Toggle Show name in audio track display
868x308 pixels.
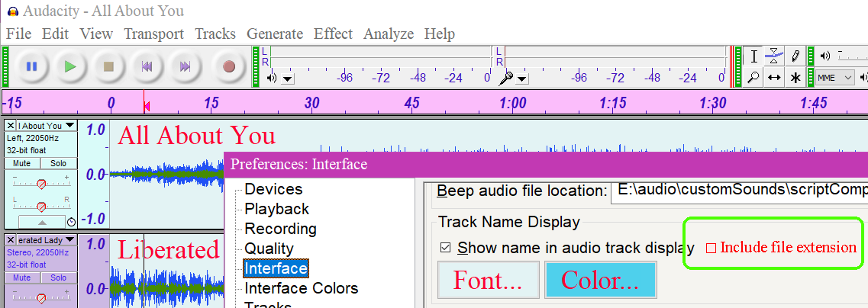pyautogui.click(x=445, y=248)
